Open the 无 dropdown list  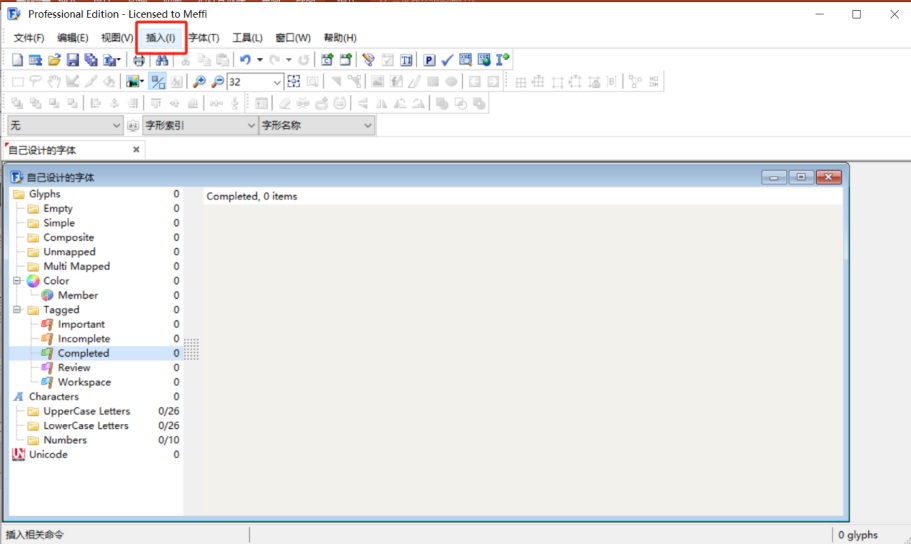(64, 125)
